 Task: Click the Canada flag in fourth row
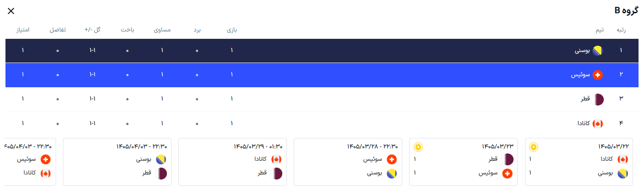pos(597,124)
